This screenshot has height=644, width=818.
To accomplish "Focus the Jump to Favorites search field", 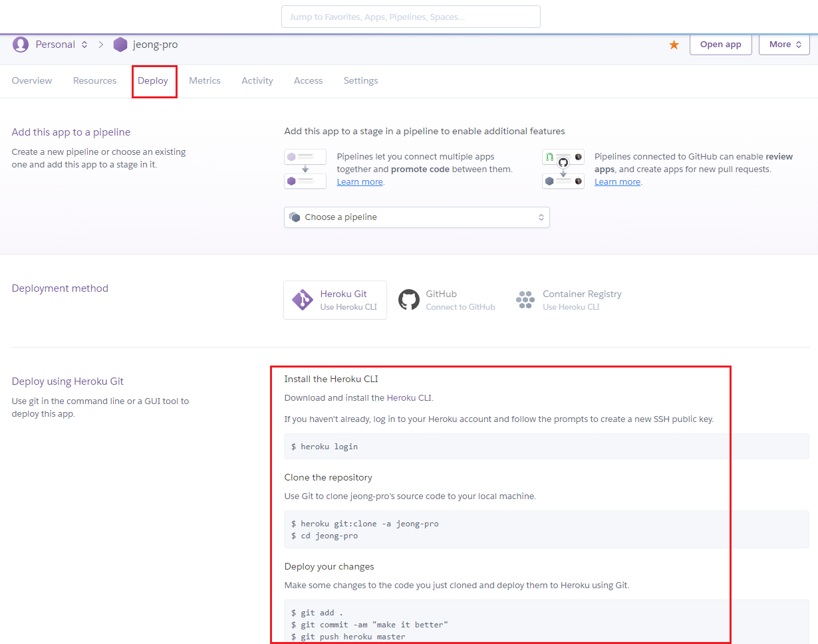I will point(411,17).
